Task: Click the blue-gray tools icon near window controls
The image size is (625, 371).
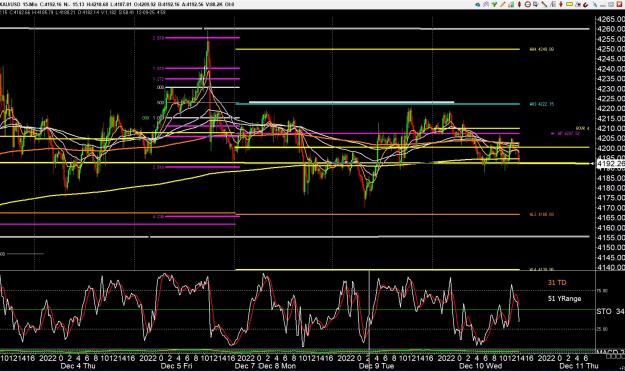Action: (x=596, y=4)
